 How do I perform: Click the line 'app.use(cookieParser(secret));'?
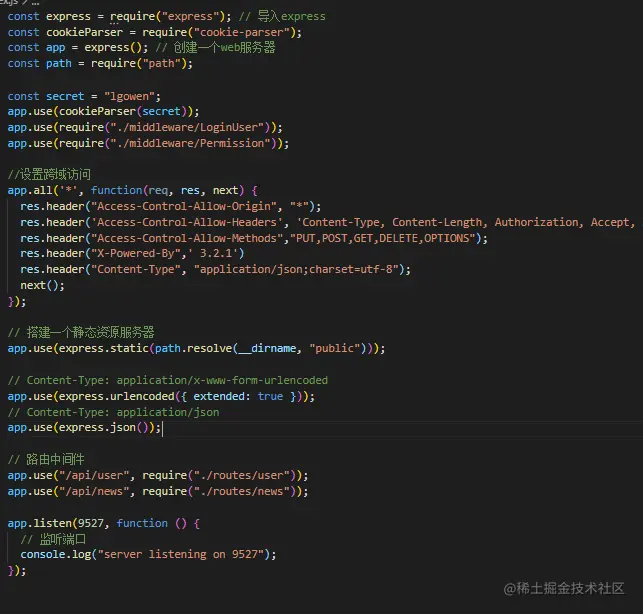coord(103,111)
